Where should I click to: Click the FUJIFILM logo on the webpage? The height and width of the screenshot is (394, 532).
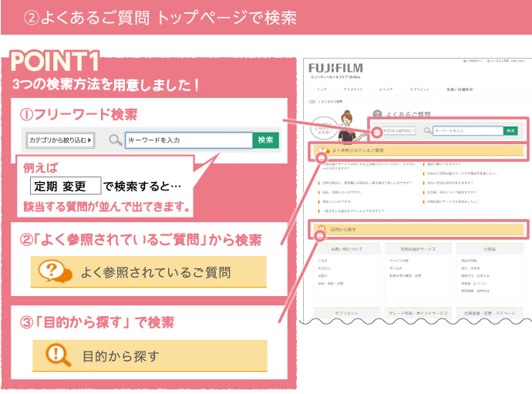click(338, 67)
